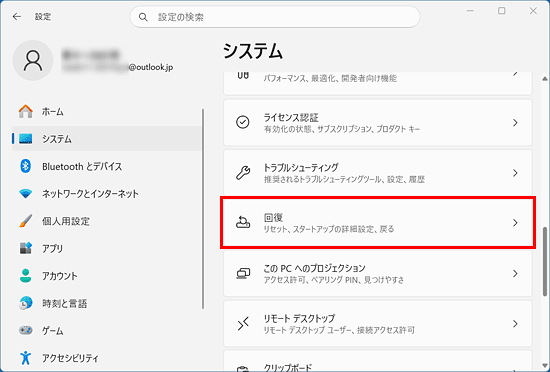This screenshot has height=372, width=550.
Task: Maximize the Settings window
Action: click(x=502, y=11)
